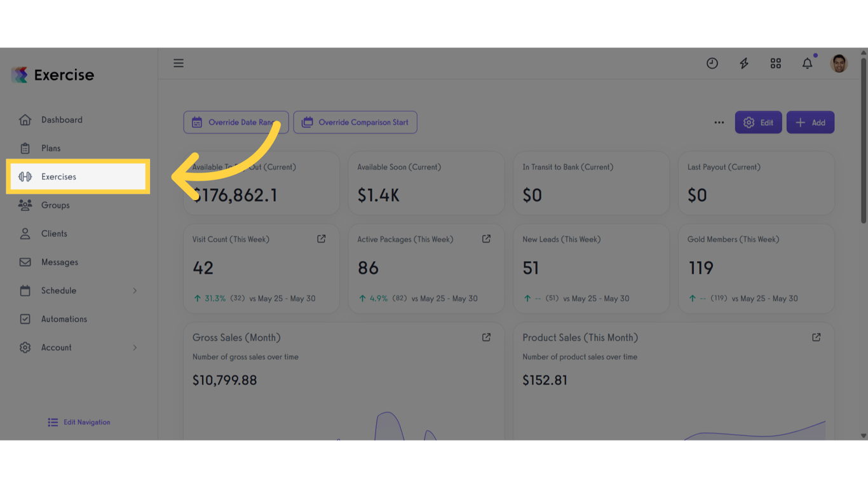The width and height of the screenshot is (868, 488).
Task: Select Exercises in the sidebar
Action: click(x=59, y=177)
